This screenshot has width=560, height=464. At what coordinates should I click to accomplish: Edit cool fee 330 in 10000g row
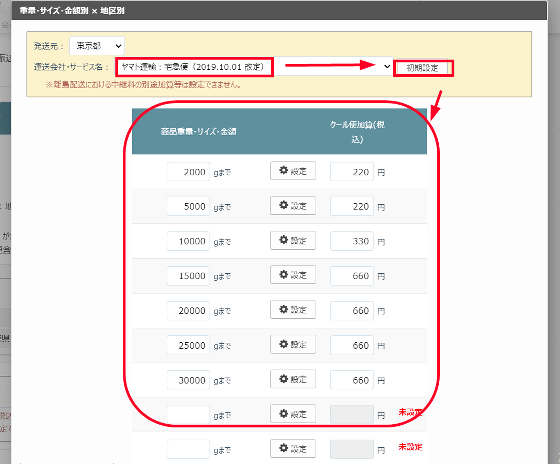pos(352,241)
